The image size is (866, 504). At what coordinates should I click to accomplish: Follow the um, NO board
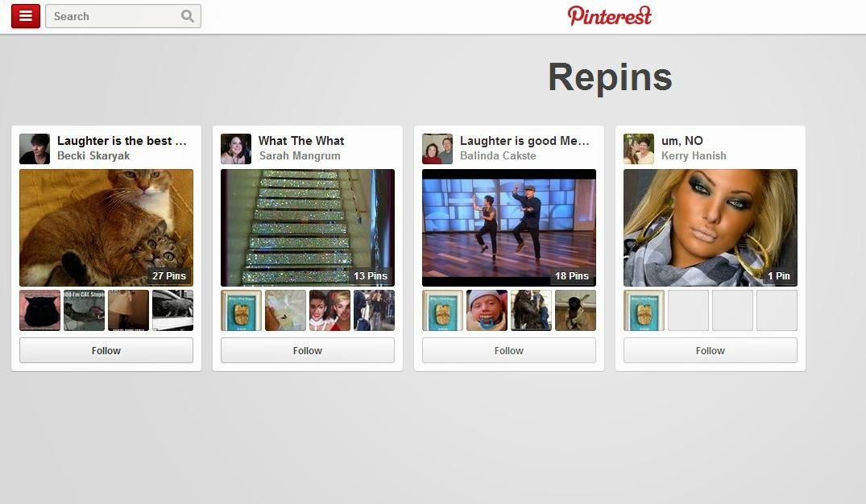click(711, 350)
